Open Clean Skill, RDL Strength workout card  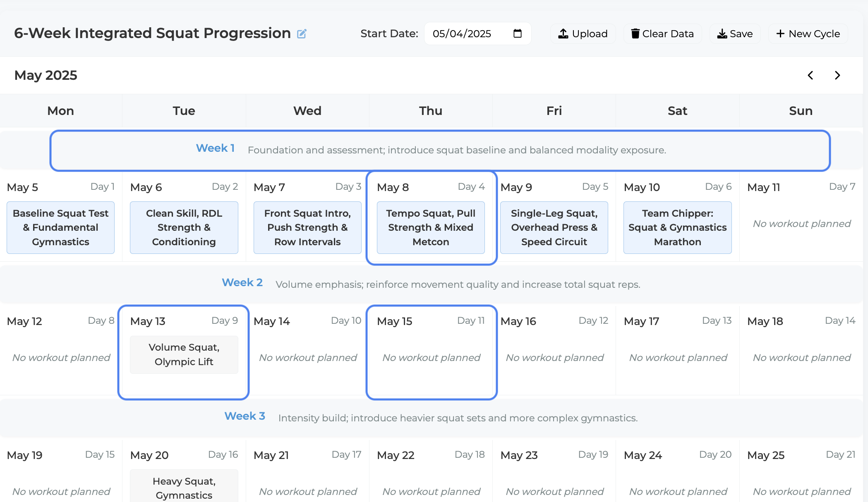[184, 227]
